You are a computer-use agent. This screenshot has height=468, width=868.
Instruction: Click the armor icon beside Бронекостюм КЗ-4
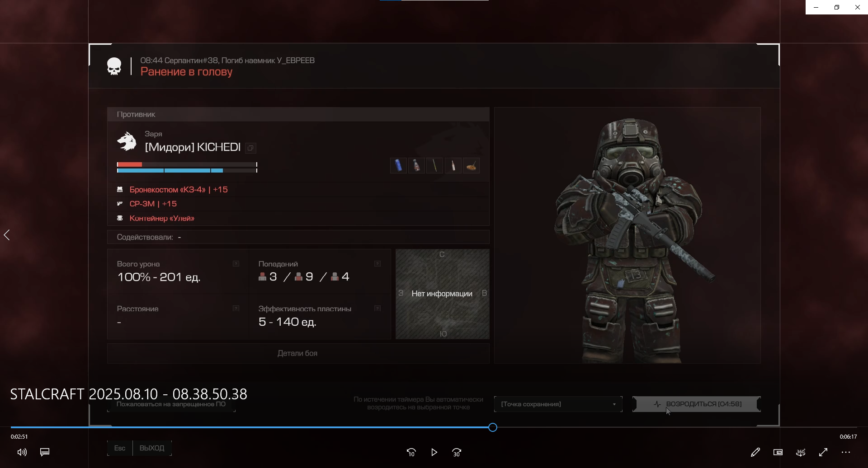(120, 189)
